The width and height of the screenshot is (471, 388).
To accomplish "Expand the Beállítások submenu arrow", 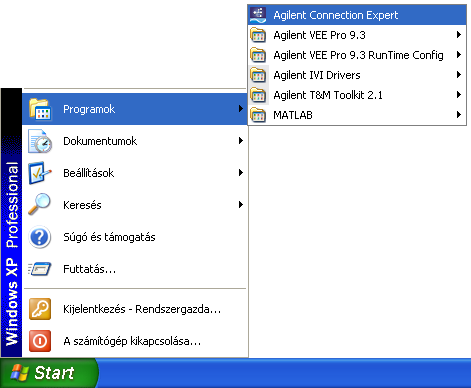I will 241,173.
